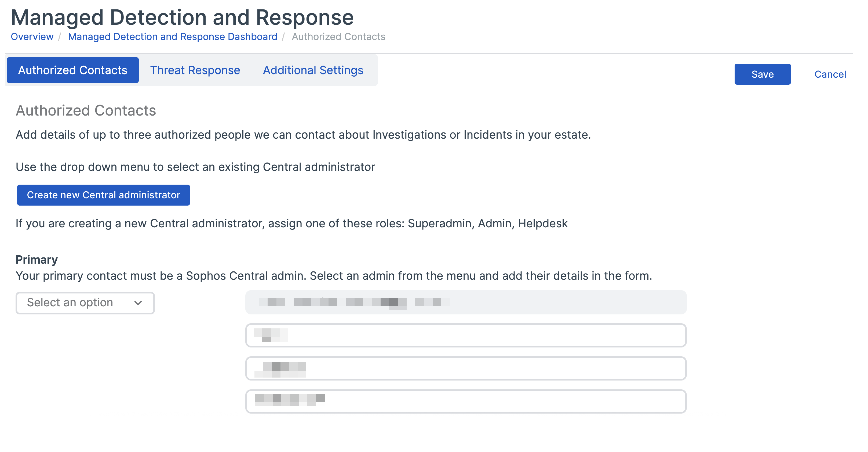Open the Additional Settings tab
This screenshot has width=868, height=452.
(313, 70)
